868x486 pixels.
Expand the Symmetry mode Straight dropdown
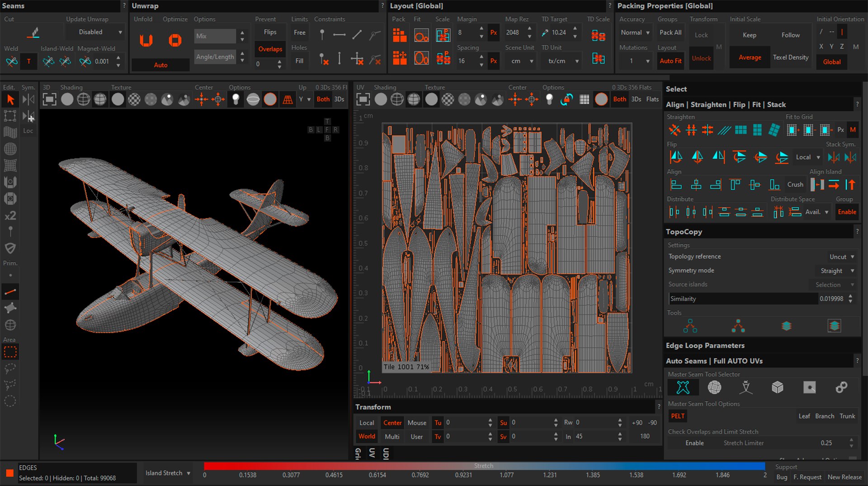click(x=837, y=271)
